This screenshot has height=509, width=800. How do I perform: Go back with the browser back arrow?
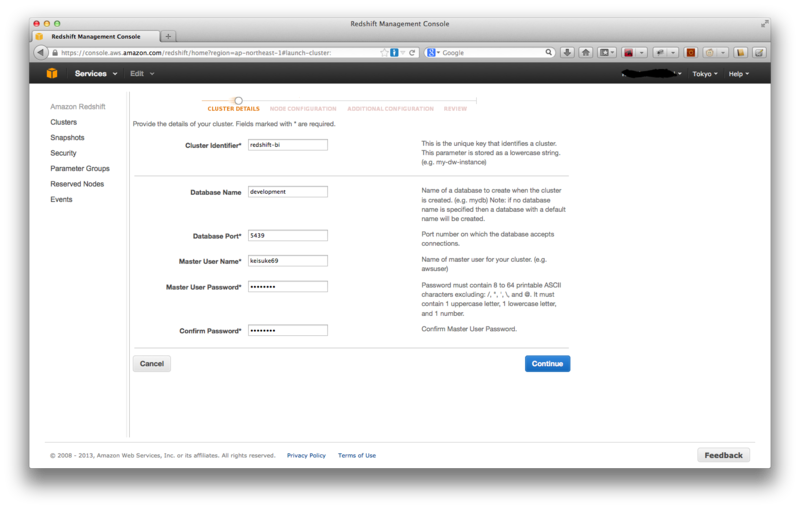click(40, 53)
